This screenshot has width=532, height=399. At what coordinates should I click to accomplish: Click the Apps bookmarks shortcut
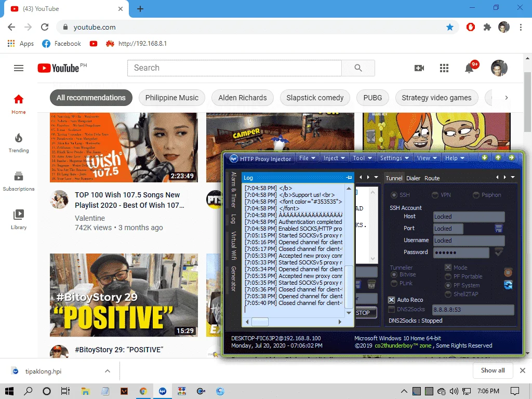tap(21, 44)
